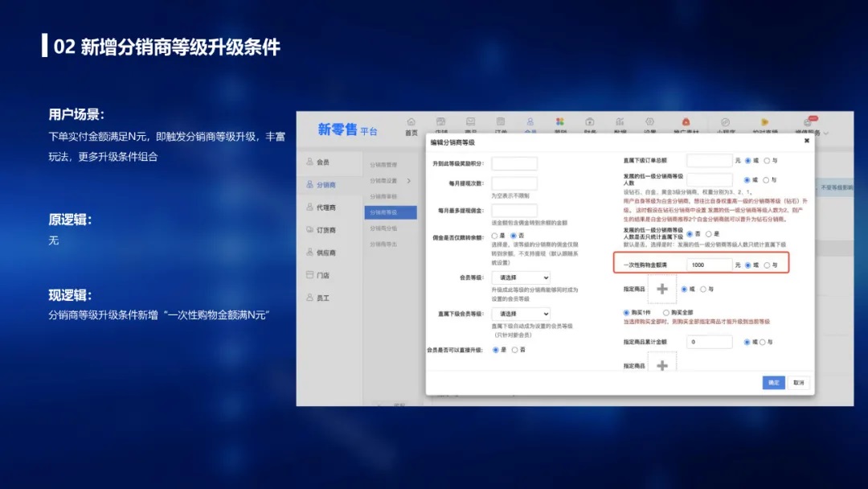
Task: Select 否 for 会员是否可以直接升级
Action: pos(514,350)
